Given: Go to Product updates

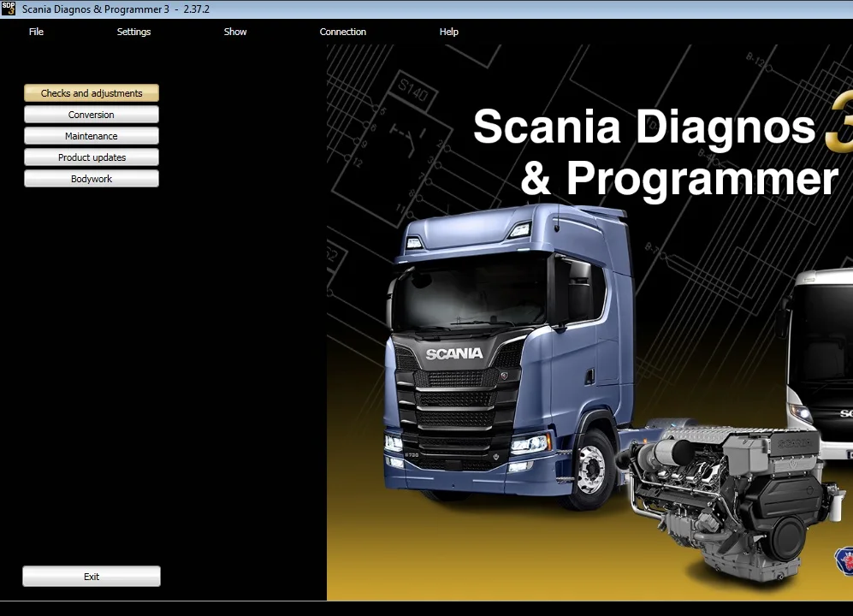Looking at the screenshot, I should [x=92, y=157].
